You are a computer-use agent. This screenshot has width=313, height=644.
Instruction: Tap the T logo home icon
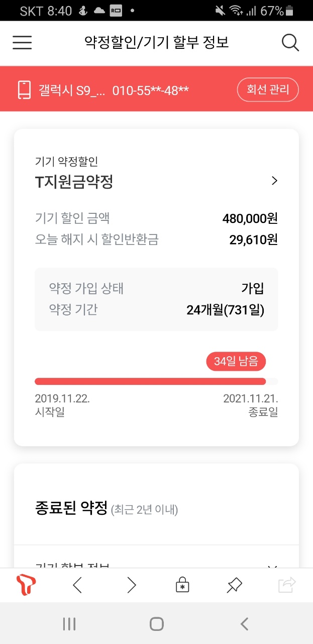[x=26, y=585]
